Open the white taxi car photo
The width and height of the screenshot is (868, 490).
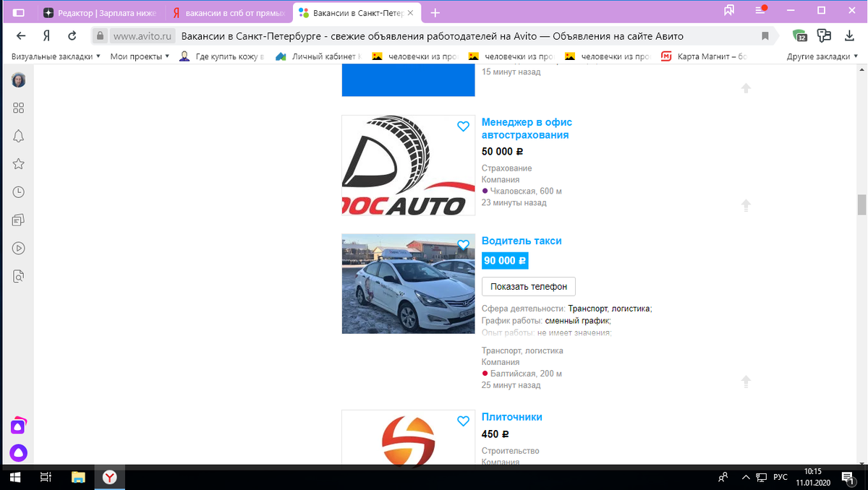409,284
